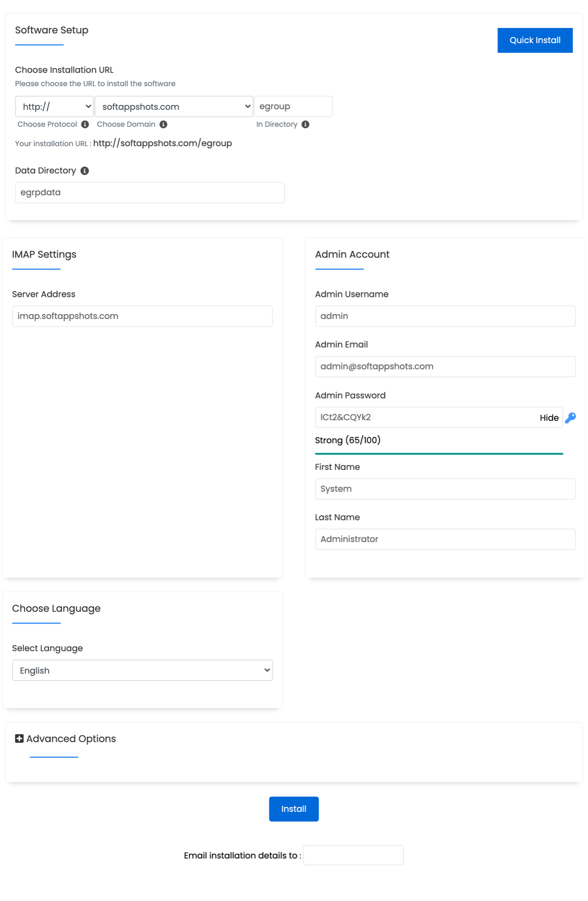588x901 pixels.
Task: Open the softappshots.com domain dropdown
Action: pyautogui.click(x=173, y=106)
